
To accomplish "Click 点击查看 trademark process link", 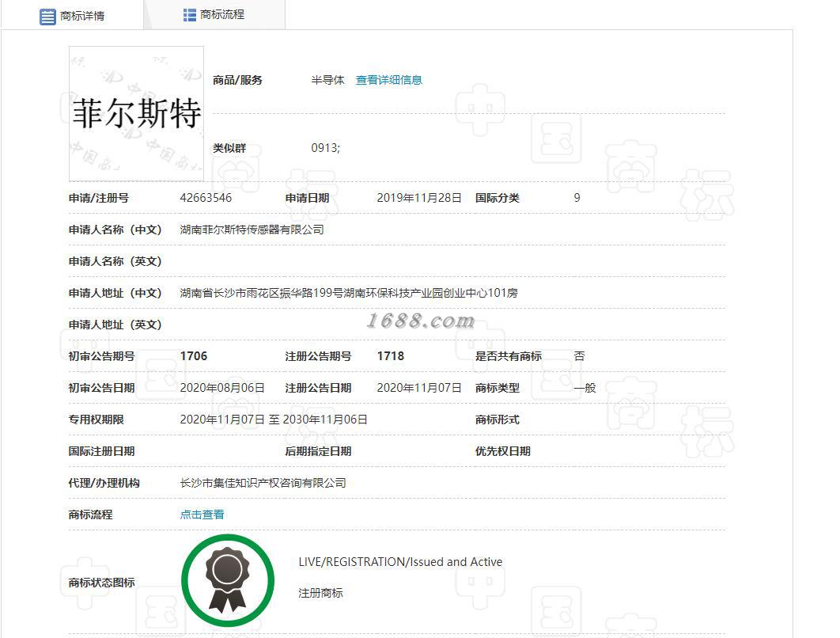I will [x=202, y=515].
